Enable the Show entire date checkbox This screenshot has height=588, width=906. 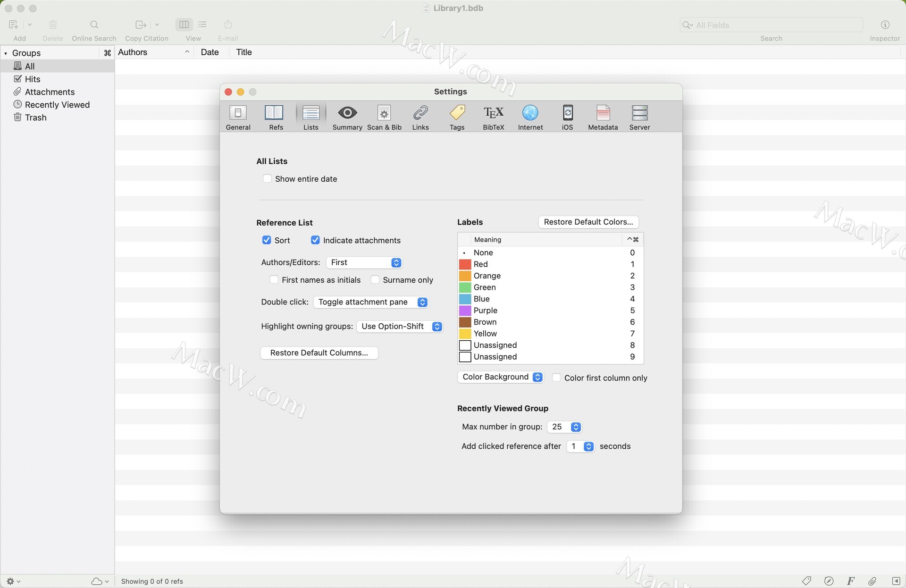tap(267, 179)
